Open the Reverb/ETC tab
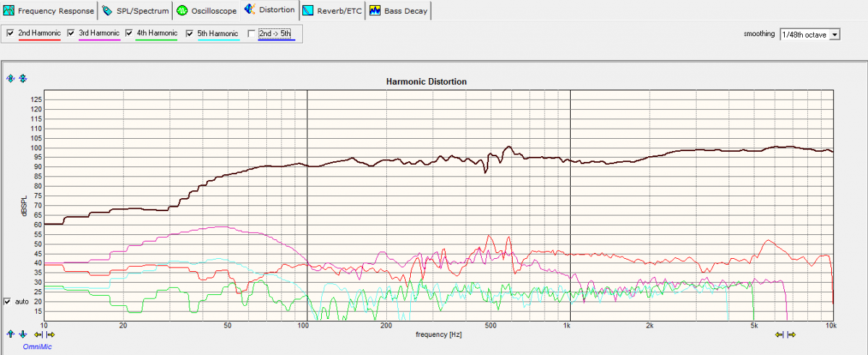The height and width of the screenshot is (355, 868). click(333, 11)
